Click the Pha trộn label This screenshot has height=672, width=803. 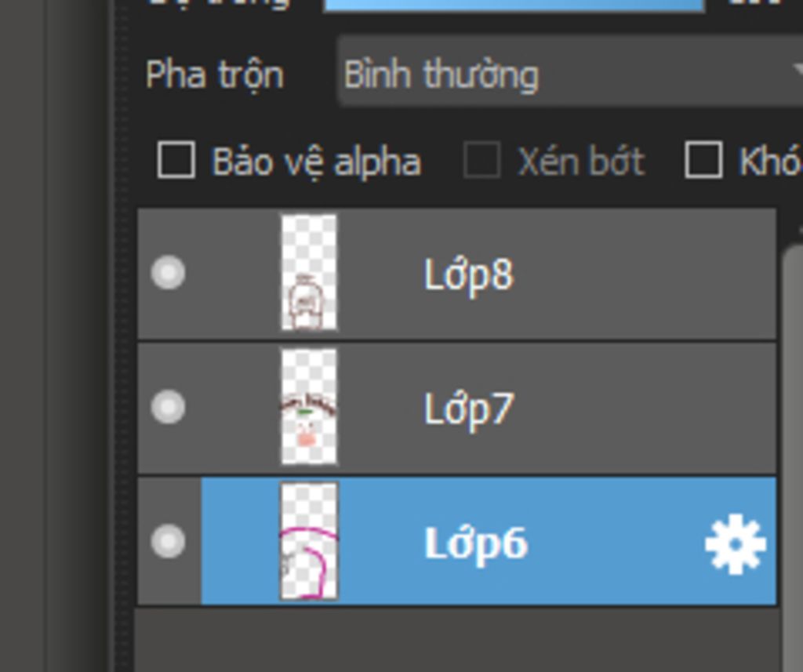coord(215,74)
